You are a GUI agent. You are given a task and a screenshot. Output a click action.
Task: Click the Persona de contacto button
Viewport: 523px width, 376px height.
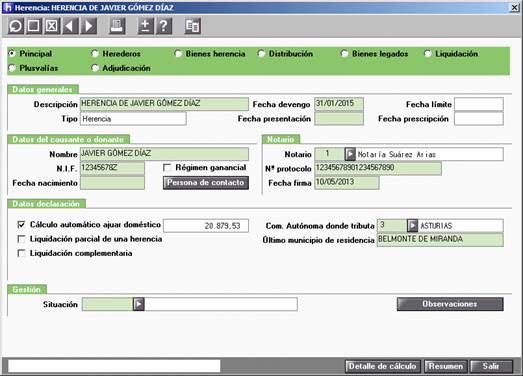(206, 183)
